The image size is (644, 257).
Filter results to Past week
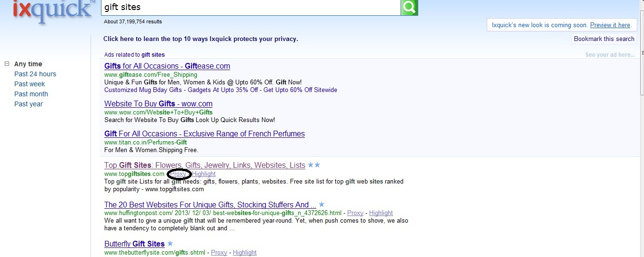(30, 84)
